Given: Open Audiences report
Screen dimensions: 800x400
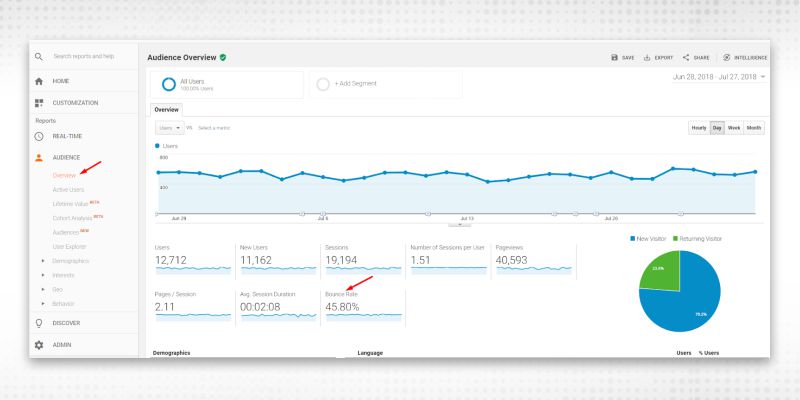Looking at the screenshot, I should [x=66, y=233].
